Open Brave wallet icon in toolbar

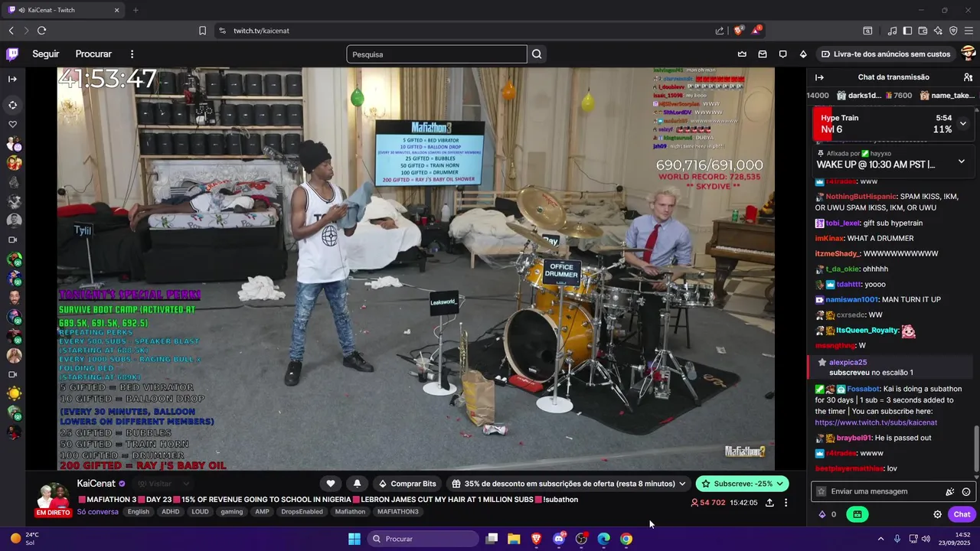(x=923, y=31)
